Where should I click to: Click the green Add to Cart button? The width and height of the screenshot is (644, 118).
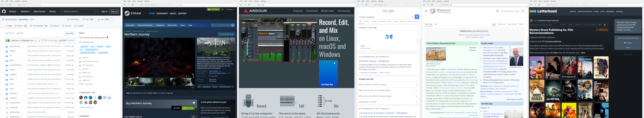[188, 108]
